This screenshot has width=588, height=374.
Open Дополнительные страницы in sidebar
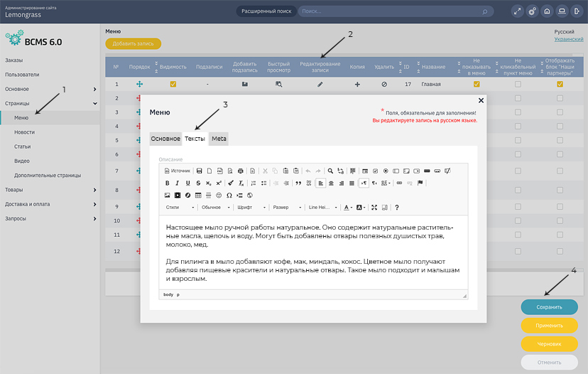tap(48, 176)
